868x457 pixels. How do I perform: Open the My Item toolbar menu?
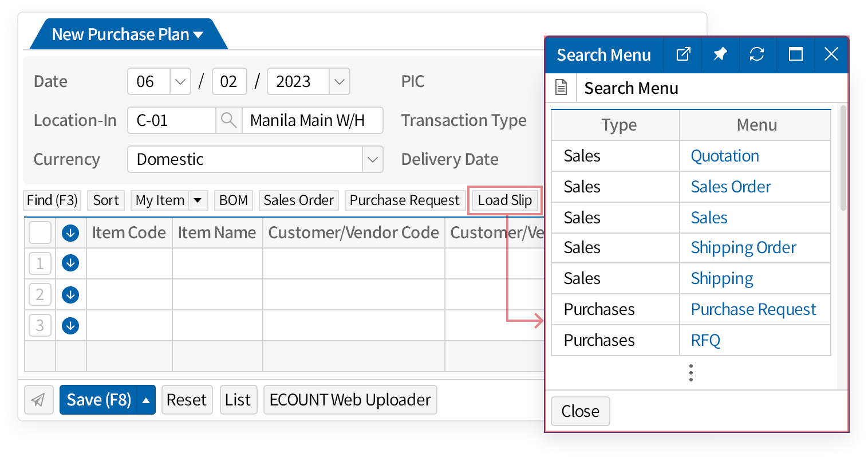click(198, 200)
